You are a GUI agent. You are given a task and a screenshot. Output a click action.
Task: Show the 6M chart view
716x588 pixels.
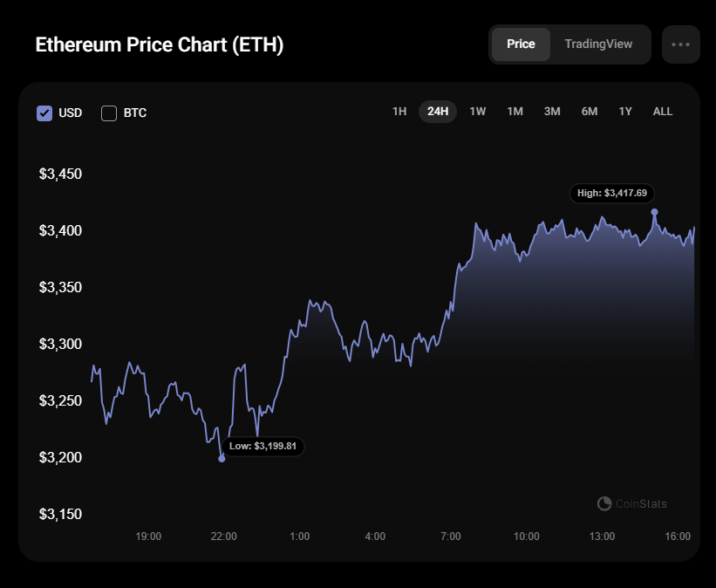[589, 112]
